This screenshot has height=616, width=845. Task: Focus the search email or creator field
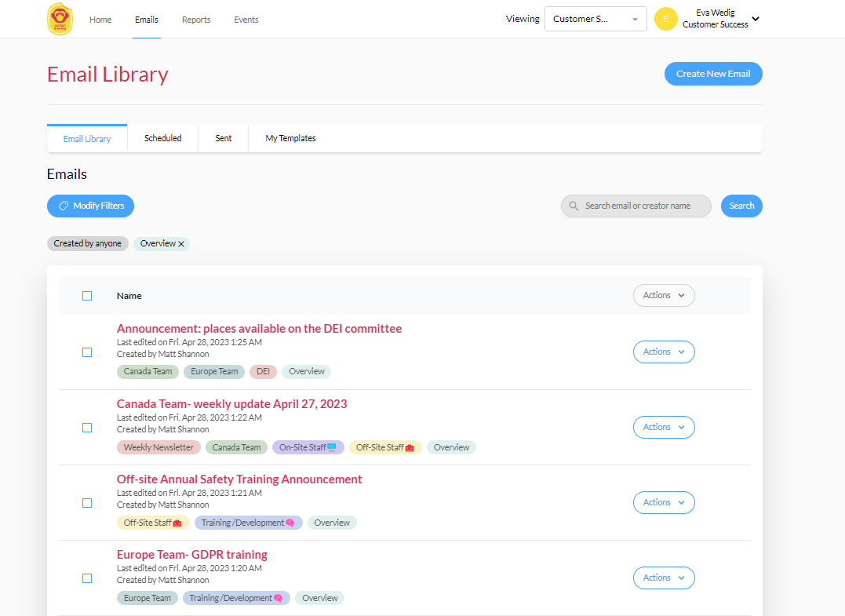point(636,206)
